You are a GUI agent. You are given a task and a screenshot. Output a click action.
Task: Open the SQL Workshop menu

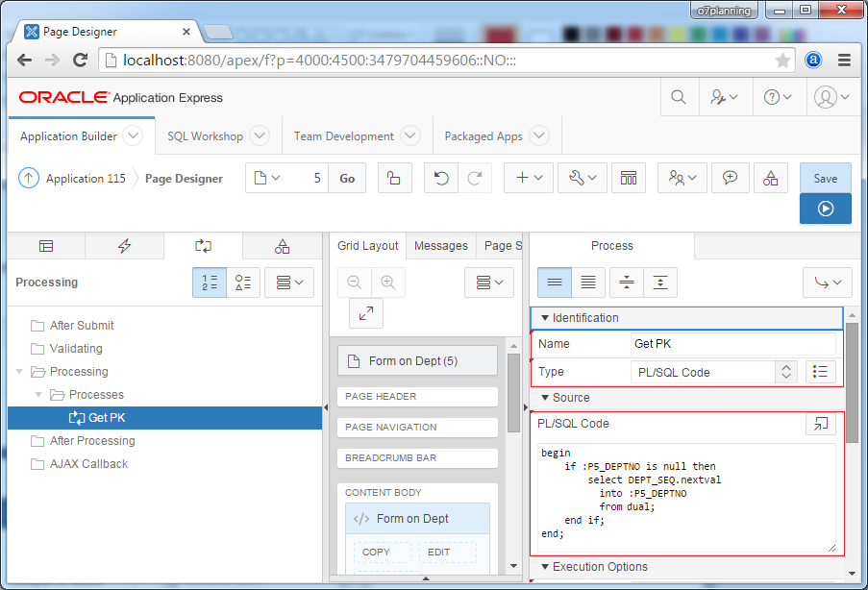tap(260, 135)
